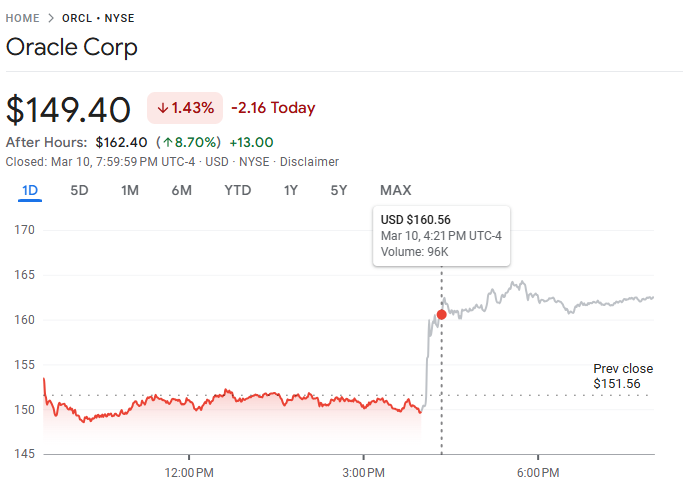Select the 1Y time range tab
The height and width of the screenshot is (493, 683).
coord(291,191)
